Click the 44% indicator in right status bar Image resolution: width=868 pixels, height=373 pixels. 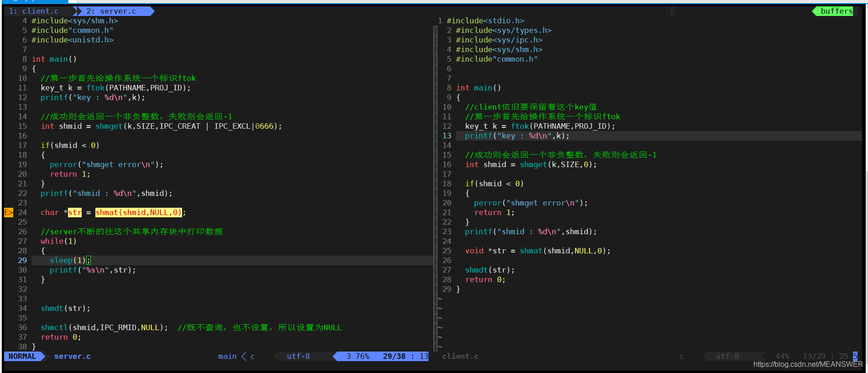coord(782,356)
